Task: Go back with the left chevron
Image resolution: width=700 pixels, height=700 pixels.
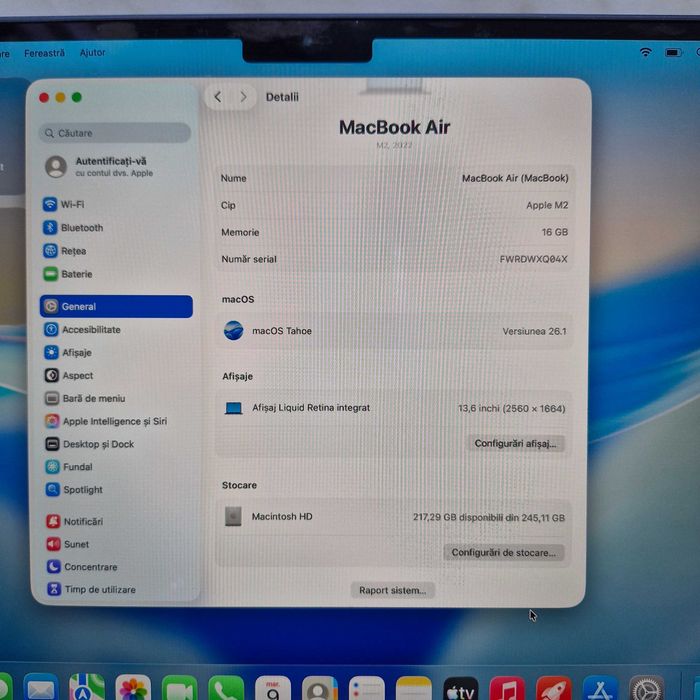Action: pos(217,96)
